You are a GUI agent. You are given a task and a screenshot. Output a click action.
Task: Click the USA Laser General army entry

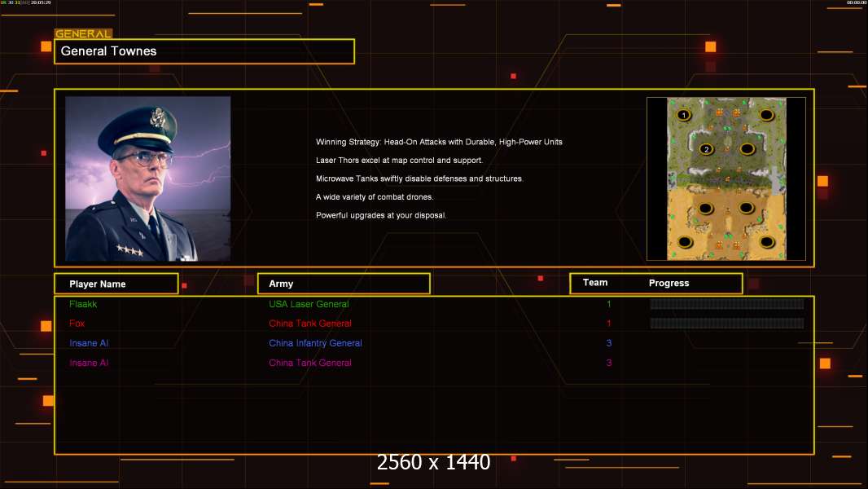point(309,304)
